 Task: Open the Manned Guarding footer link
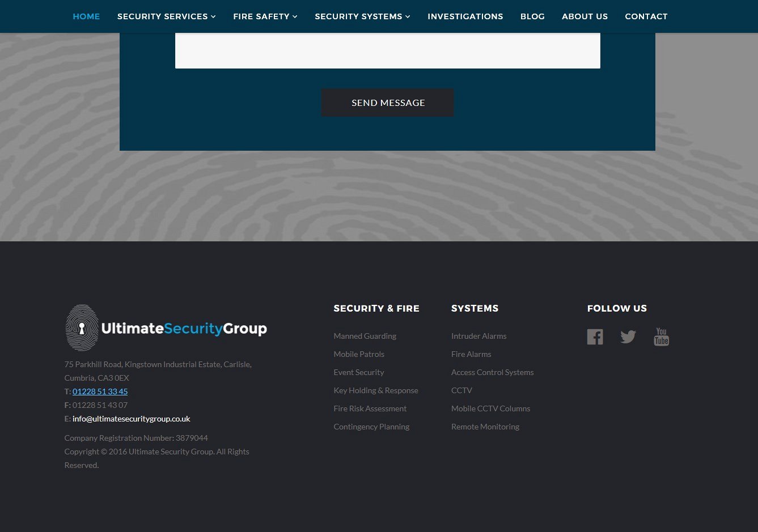(365, 336)
